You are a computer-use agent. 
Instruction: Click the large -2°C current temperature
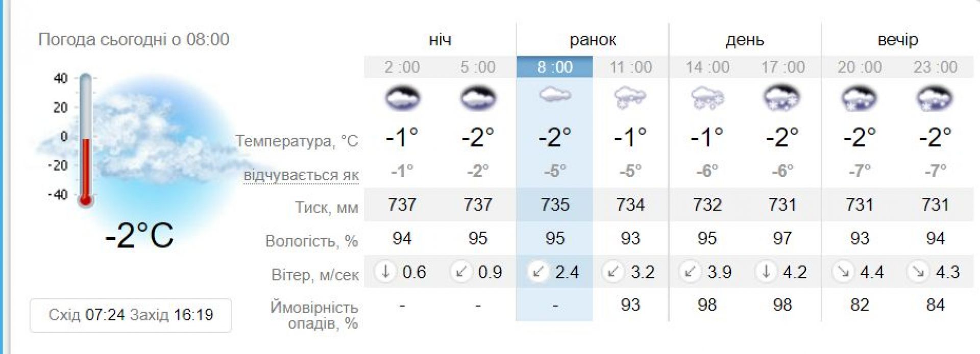(x=139, y=236)
